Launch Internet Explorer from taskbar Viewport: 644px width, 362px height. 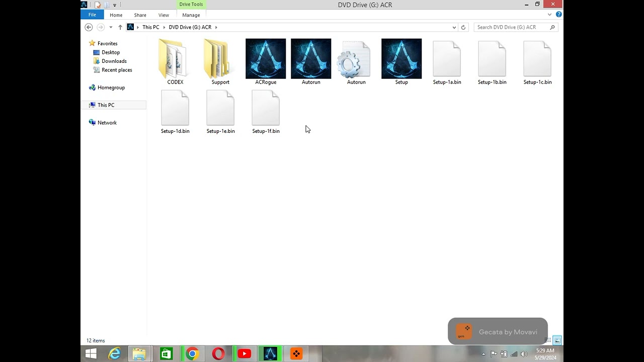(115, 354)
